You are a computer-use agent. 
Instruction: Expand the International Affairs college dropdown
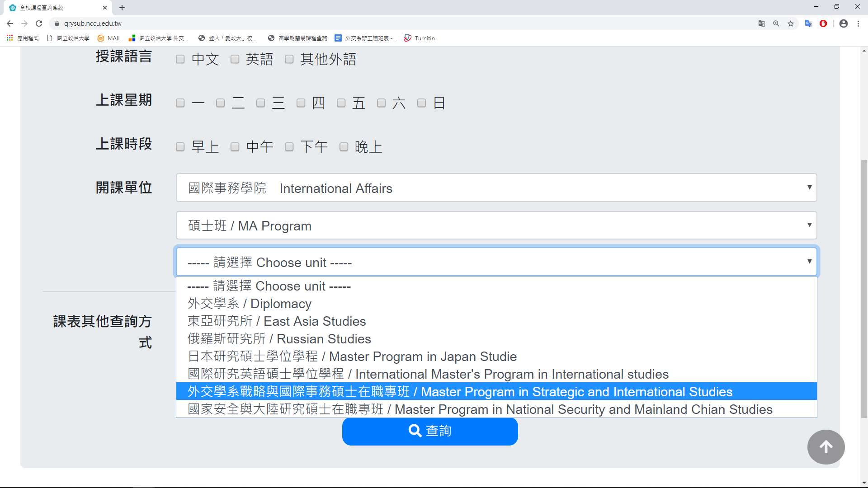[x=496, y=188]
